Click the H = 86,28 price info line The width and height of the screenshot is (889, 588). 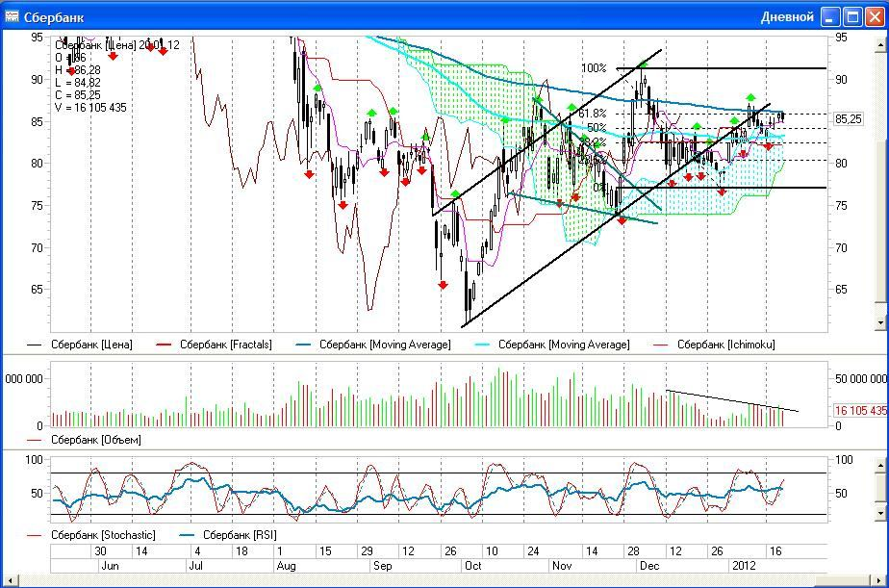[x=78, y=69]
